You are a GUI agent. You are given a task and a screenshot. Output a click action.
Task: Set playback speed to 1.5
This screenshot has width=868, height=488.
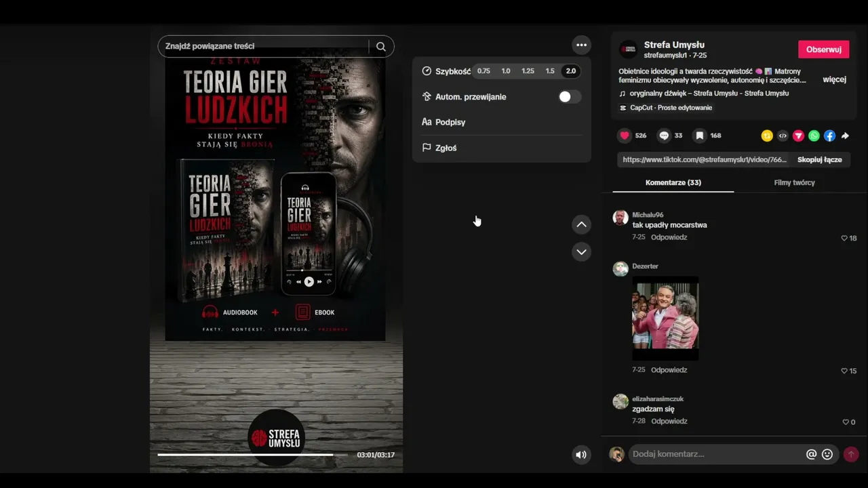click(x=550, y=71)
